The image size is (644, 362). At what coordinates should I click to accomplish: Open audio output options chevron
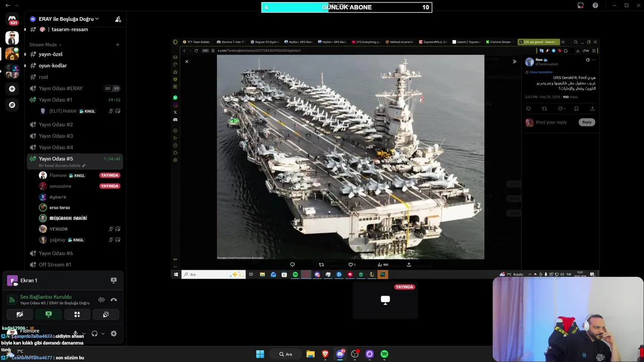click(103, 334)
